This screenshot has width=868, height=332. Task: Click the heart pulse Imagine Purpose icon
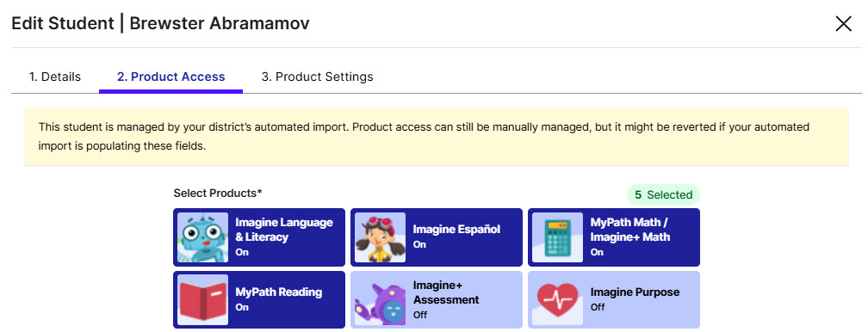point(557,299)
